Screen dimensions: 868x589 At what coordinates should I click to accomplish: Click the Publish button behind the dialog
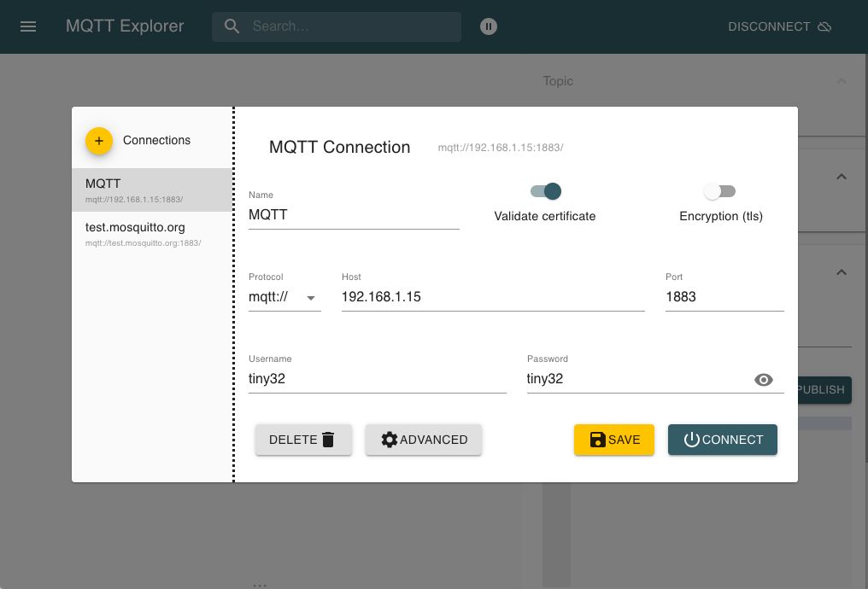[824, 390]
